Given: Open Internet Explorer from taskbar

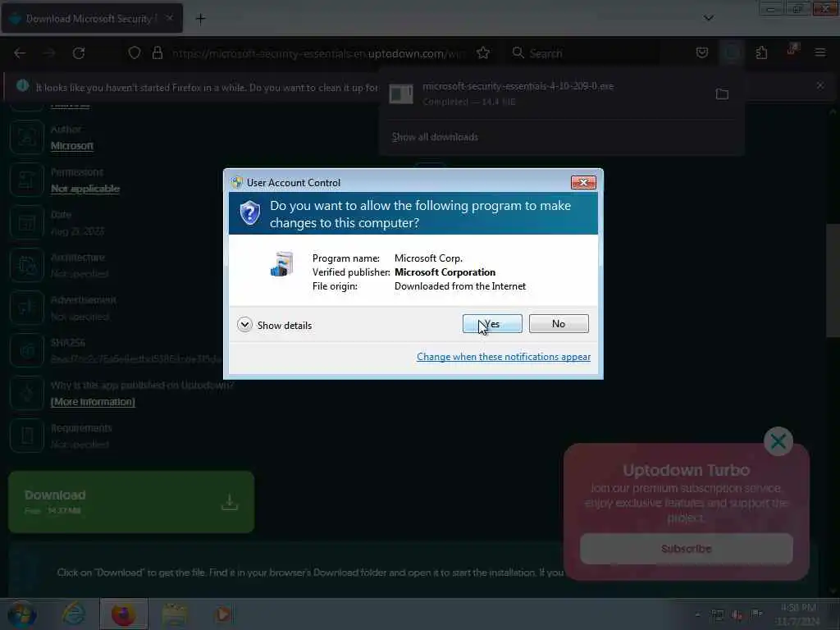Looking at the screenshot, I should click(73, 614).
